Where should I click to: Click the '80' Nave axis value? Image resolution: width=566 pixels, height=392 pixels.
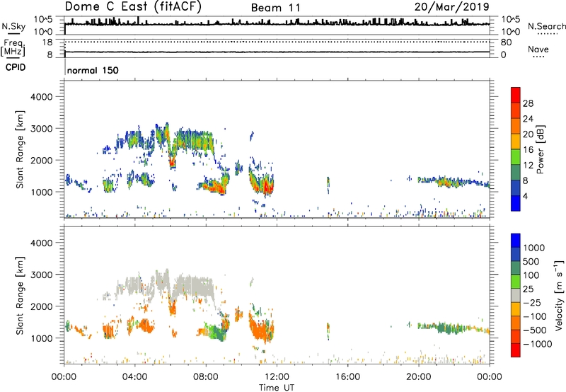point(506,42)
